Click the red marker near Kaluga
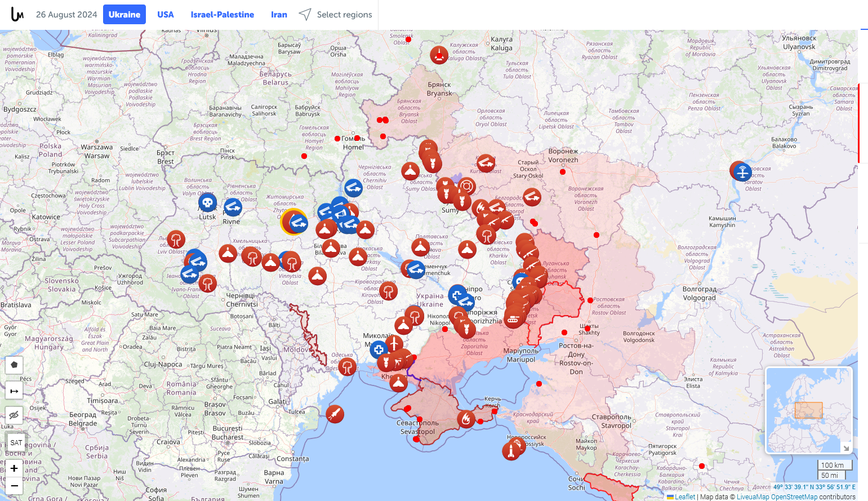 click(x=439, y=55)
